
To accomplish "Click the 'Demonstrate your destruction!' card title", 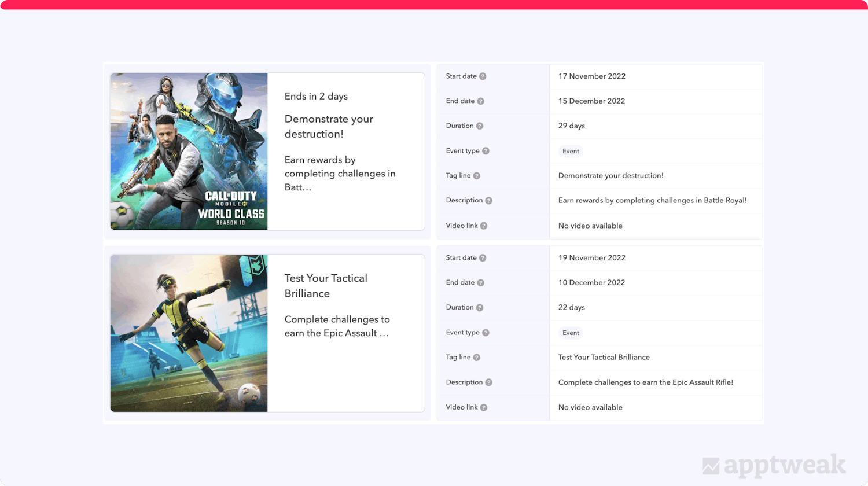I will click(329, 126).
